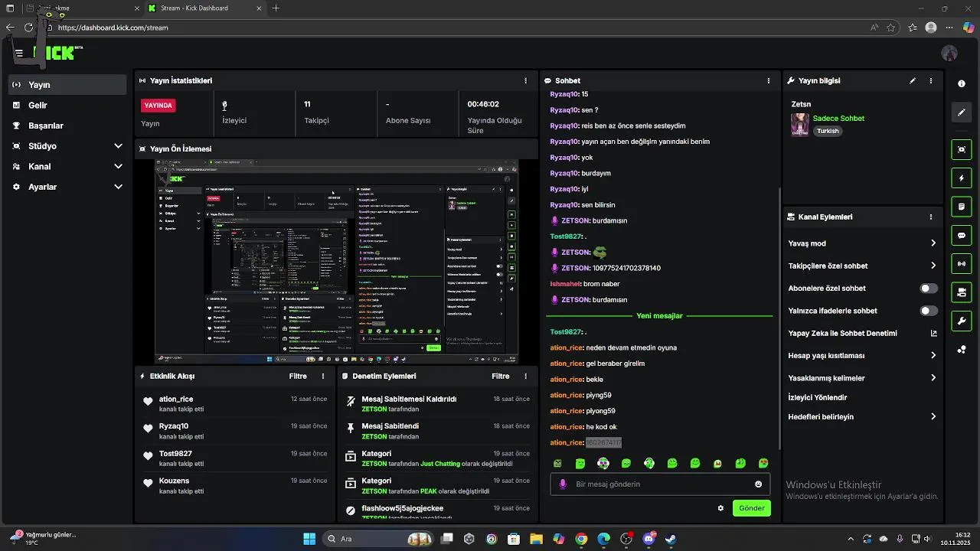980x551 pixels.
Task: Click the Sadece Sohbet category link
Action: pyautogui.click(x=838, y=119)
